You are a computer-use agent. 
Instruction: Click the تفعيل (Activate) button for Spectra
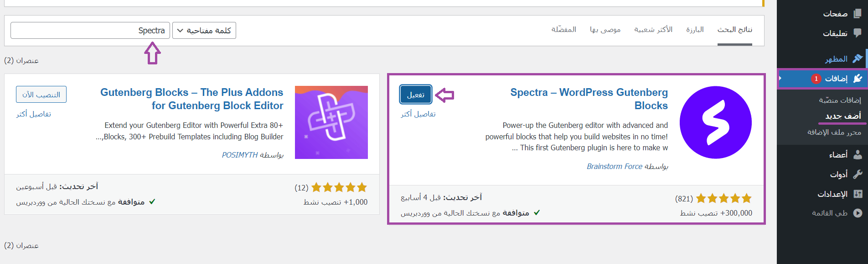click(x=415, y=95)
